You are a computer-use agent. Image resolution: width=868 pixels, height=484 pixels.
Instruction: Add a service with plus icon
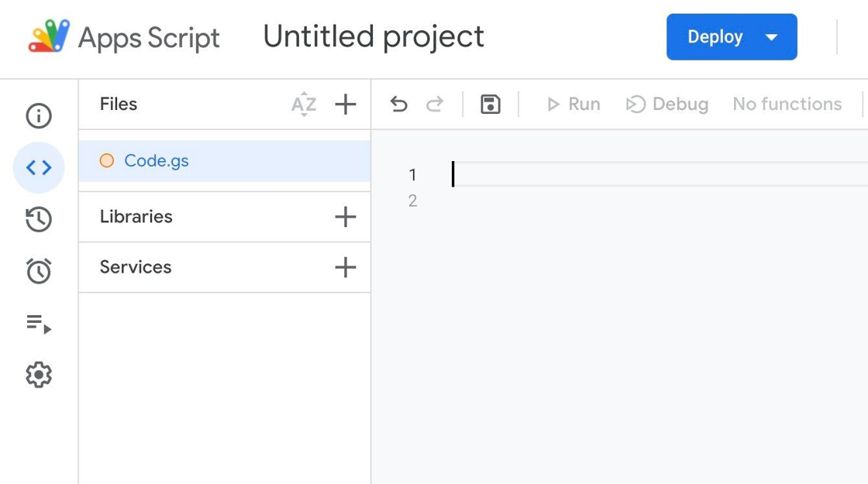click(x=345, y=267)
